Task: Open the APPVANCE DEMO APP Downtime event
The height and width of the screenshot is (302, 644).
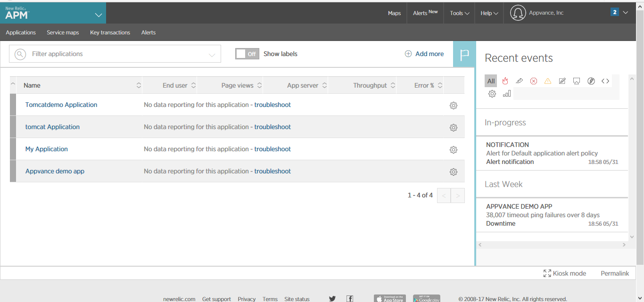Action: coord(552,215)
